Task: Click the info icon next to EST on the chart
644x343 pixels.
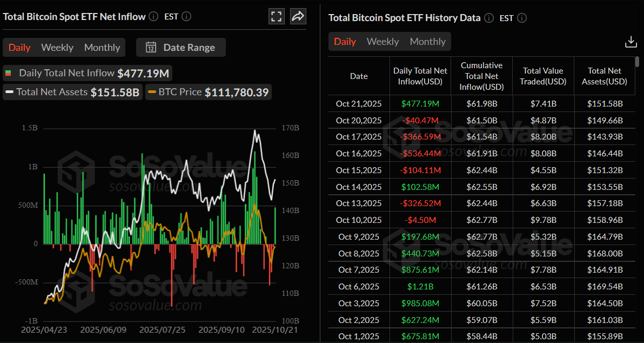Action: point(186,16)
